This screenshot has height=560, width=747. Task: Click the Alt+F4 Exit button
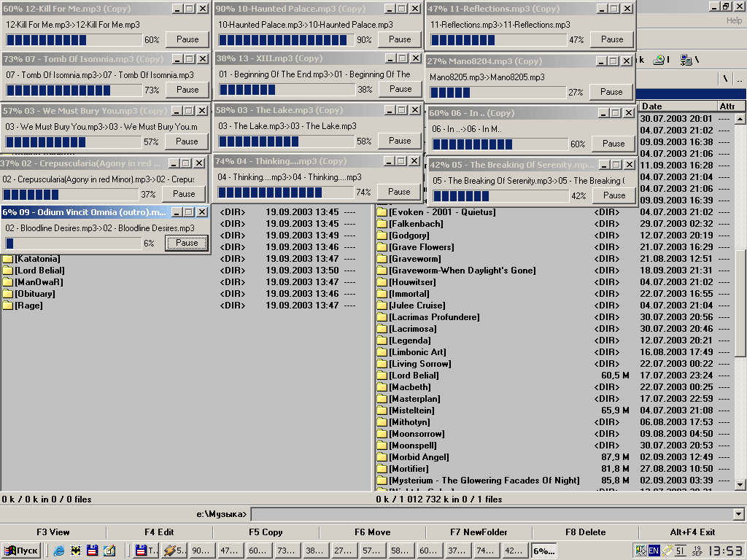pos(692,532)
